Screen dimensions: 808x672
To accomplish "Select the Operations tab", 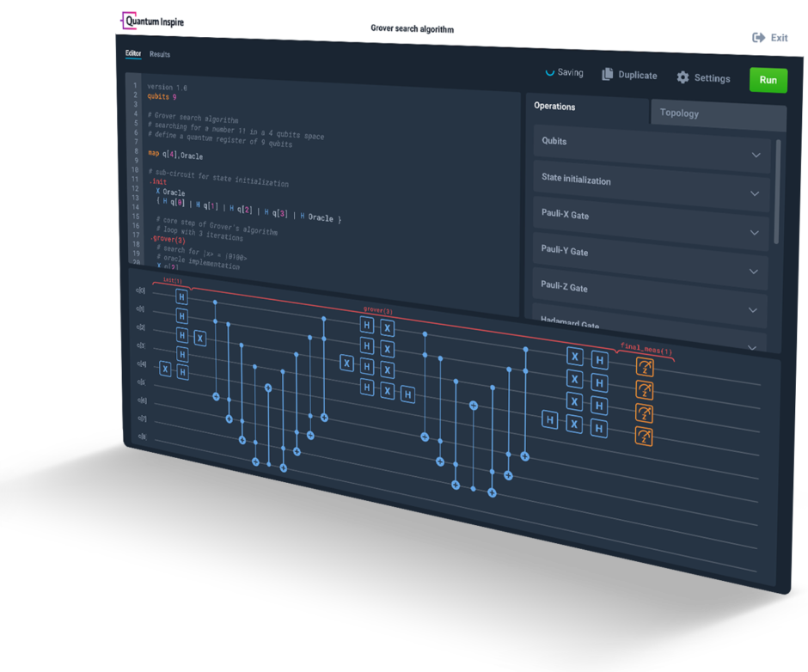I will click(554, 107).
